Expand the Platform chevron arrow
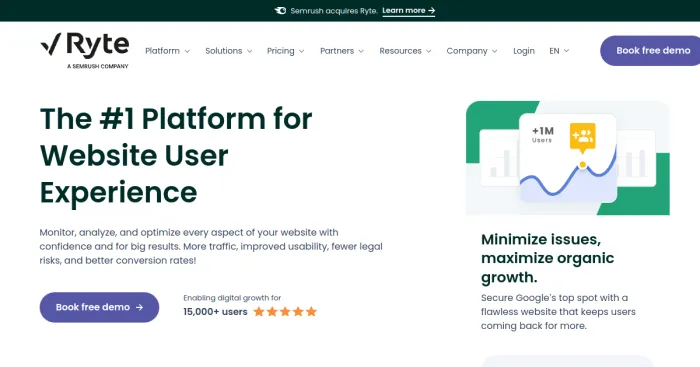 point(187,51)
